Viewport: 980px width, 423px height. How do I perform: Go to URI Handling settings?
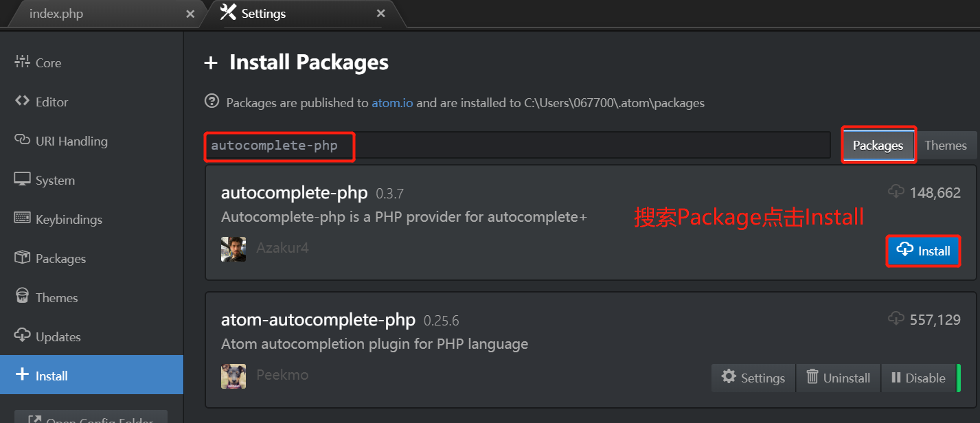pyautogui.click(x=71, y=141)
